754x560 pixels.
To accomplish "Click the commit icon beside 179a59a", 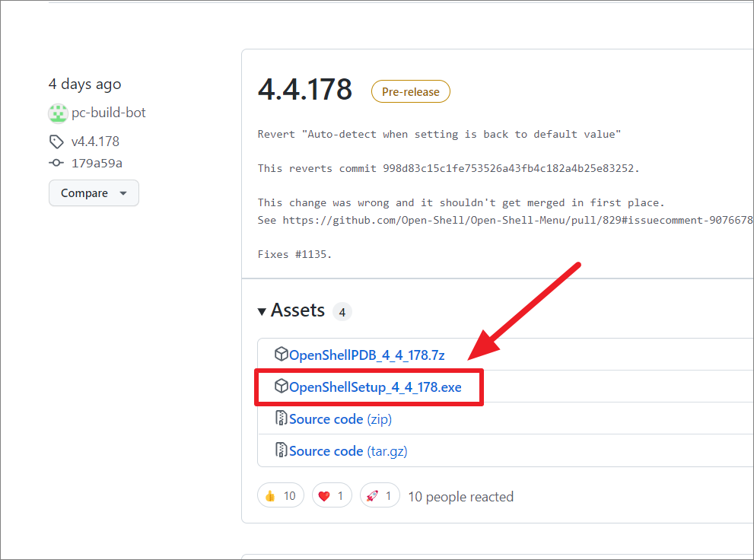I will 56,163.
